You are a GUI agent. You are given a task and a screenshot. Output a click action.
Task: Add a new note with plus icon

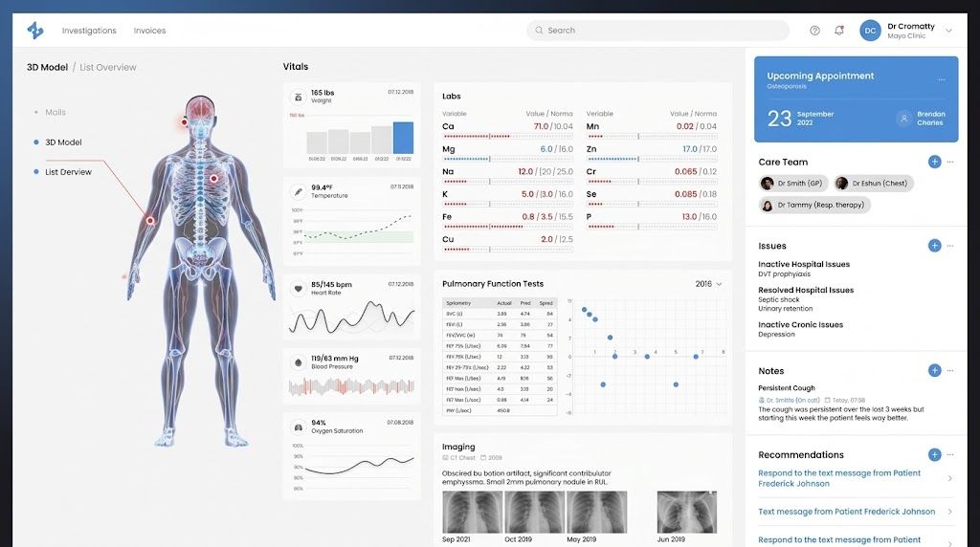(934, 370)
